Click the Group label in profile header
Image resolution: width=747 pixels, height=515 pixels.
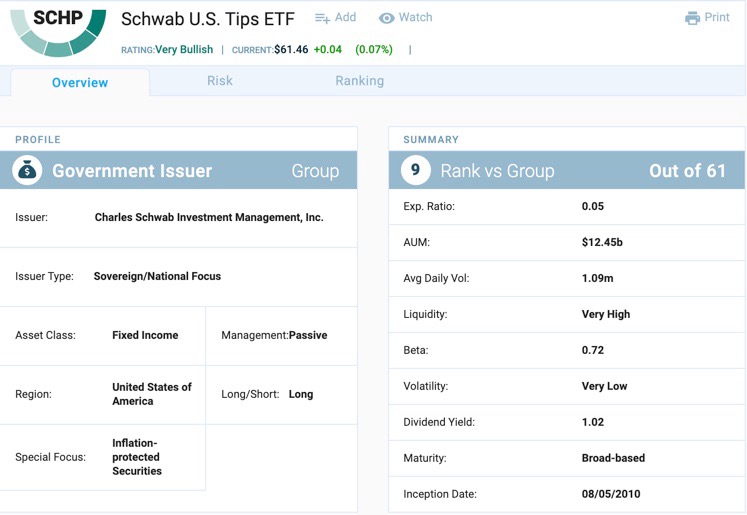coord(315,171)
